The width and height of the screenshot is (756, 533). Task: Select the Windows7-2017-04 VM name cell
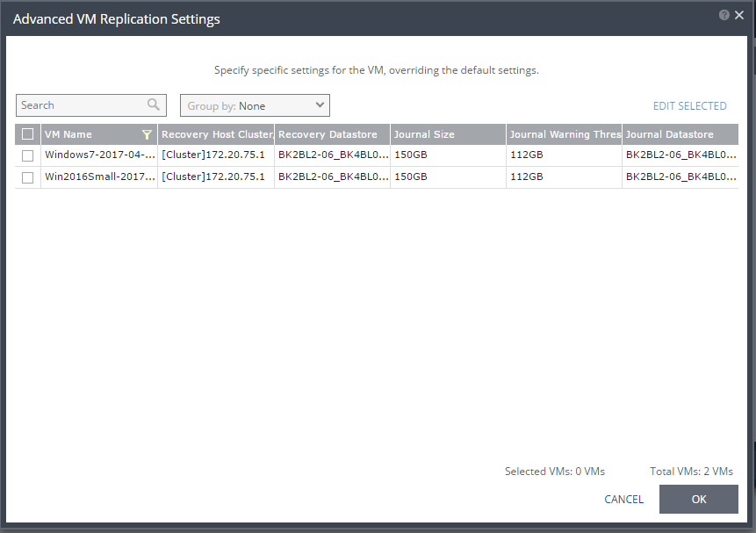pyautogui.click(x=100, y=155)
